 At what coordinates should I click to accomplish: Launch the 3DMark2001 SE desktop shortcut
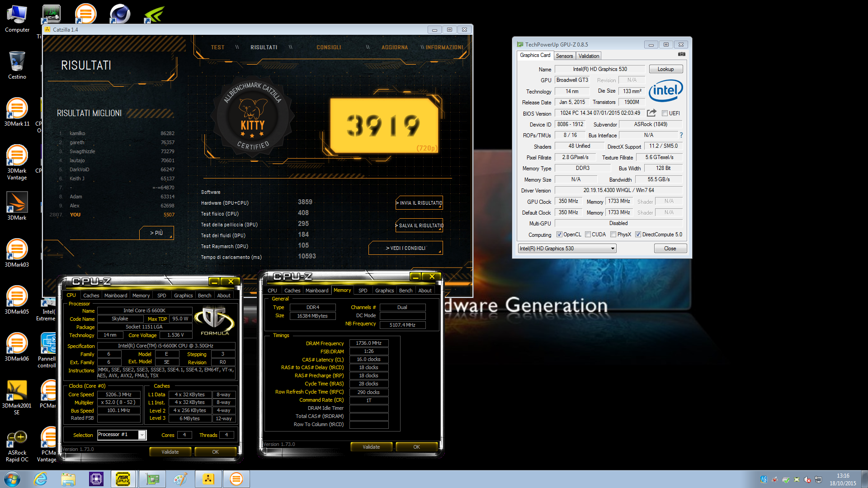coord(17,398)
